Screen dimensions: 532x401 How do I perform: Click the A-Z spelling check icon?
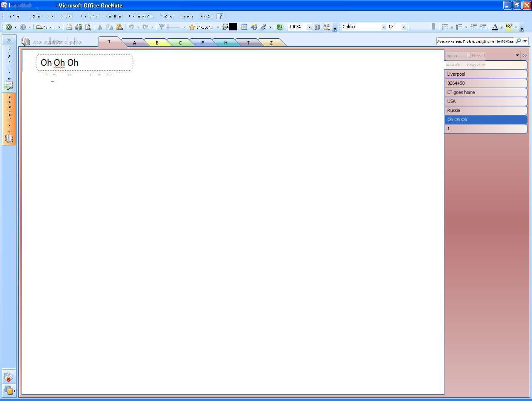[327, 27]
